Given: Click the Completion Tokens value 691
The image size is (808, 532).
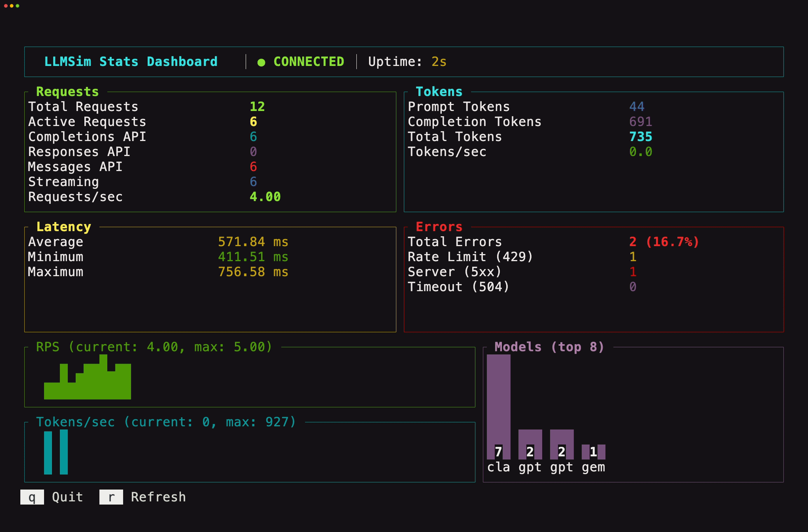Looking at the screenshot, I should (641, 122).
